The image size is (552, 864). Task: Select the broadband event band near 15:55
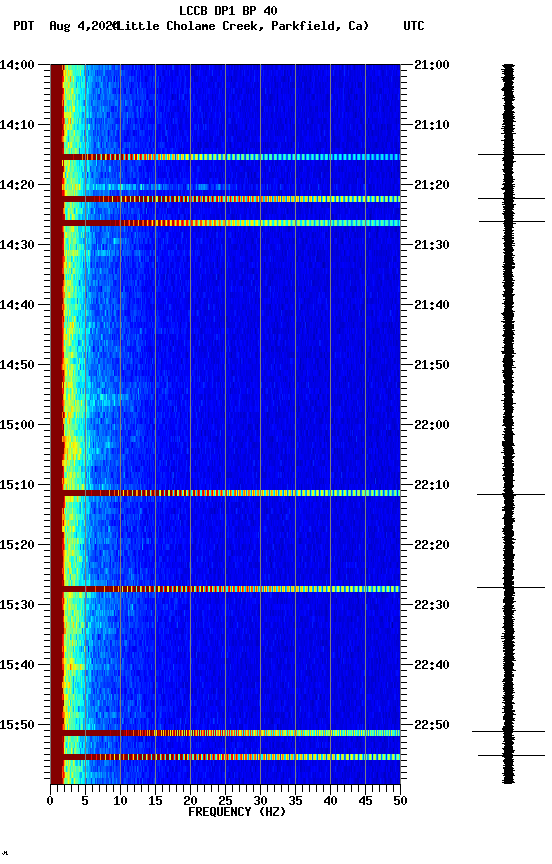(x=225, y=757)
